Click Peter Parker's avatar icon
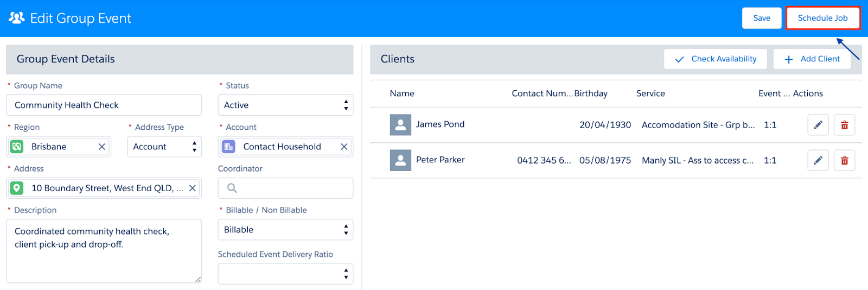Viewport: 868px width, 290px height. [400, 160]
